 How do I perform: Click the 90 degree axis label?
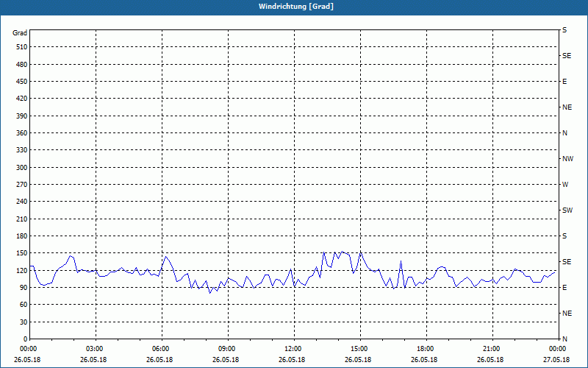click(x=24, y=288)
